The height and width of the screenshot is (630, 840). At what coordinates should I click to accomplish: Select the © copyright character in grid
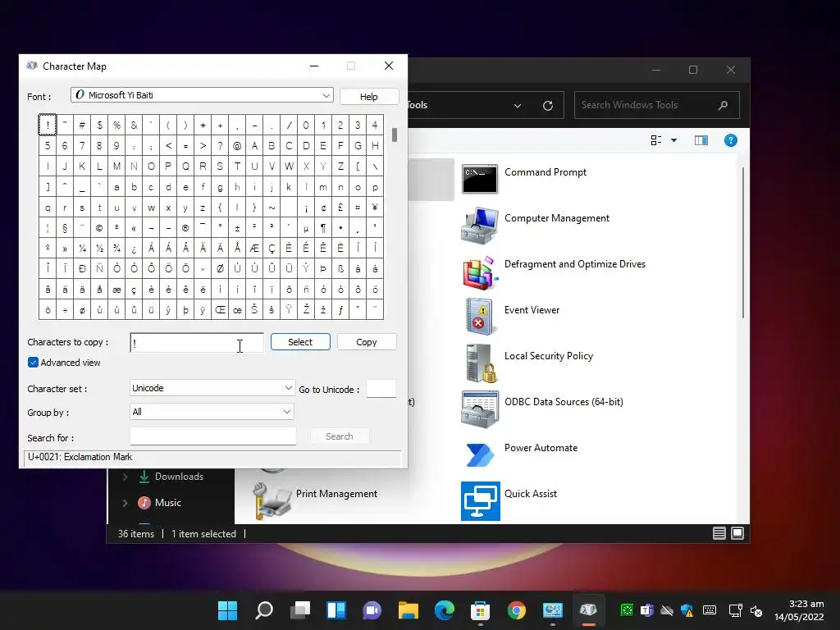pos(99,228)
